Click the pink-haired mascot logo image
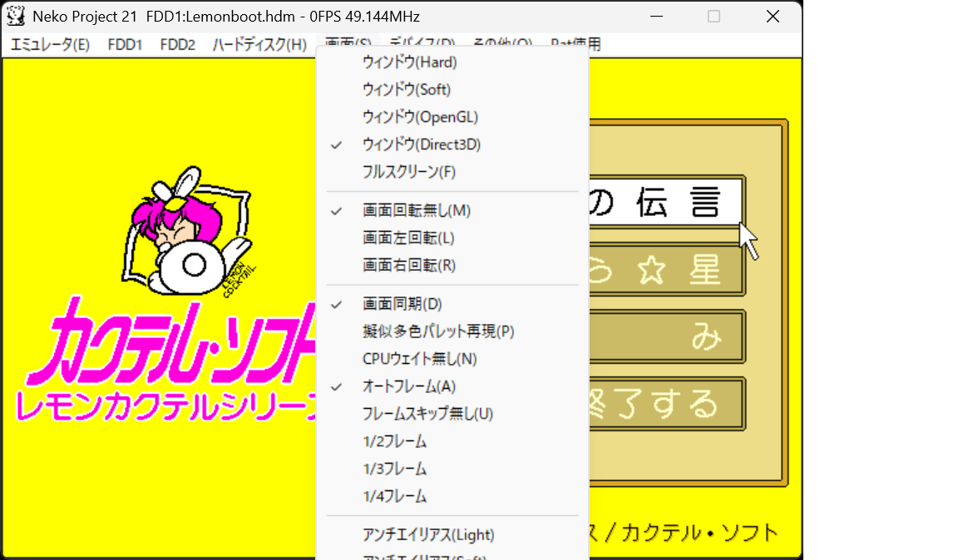Viewport: 958px width, 560px height. (191, 233)
